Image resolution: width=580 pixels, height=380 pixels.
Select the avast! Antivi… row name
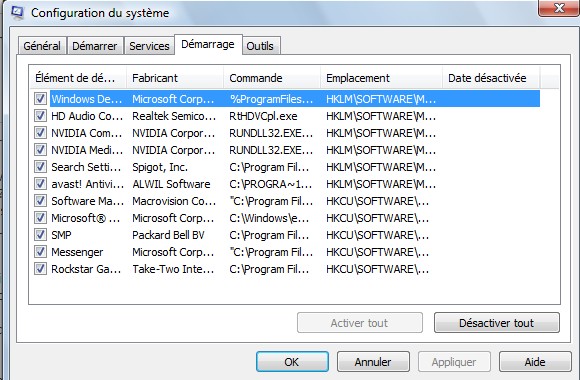(87, 184)
